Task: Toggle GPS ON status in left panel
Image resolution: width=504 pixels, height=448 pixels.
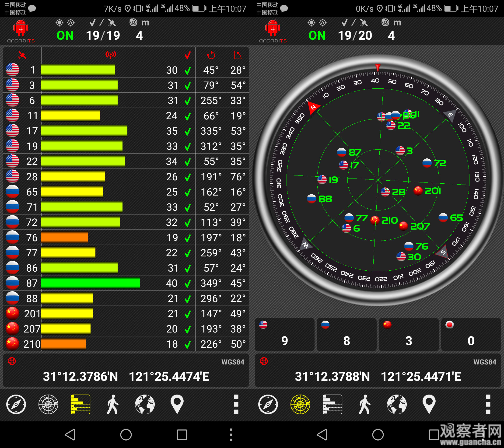Action: [65, 36]
